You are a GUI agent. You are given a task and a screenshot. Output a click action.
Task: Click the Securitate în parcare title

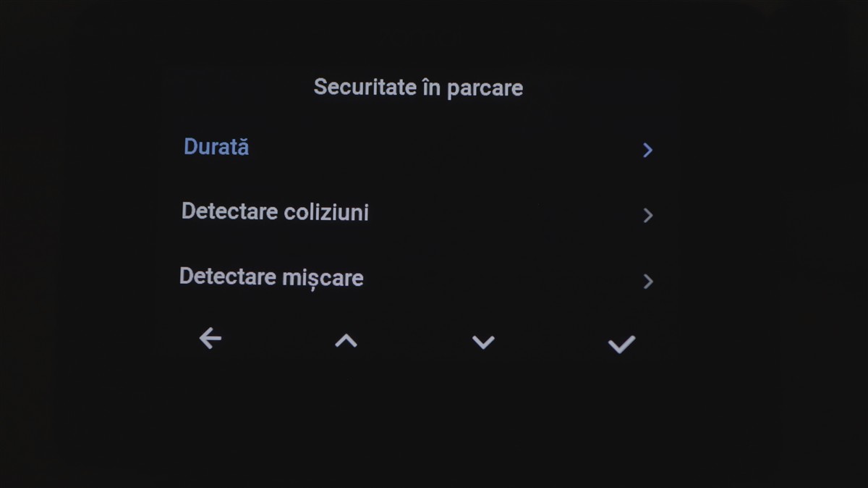tap(418, 88)
